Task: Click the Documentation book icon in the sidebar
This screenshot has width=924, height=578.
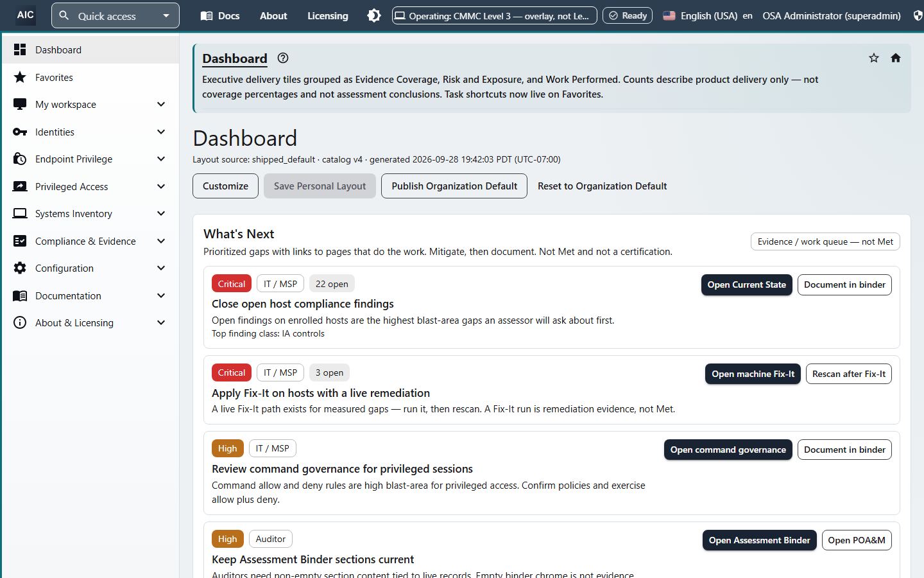Action: (x=20, y=295)
